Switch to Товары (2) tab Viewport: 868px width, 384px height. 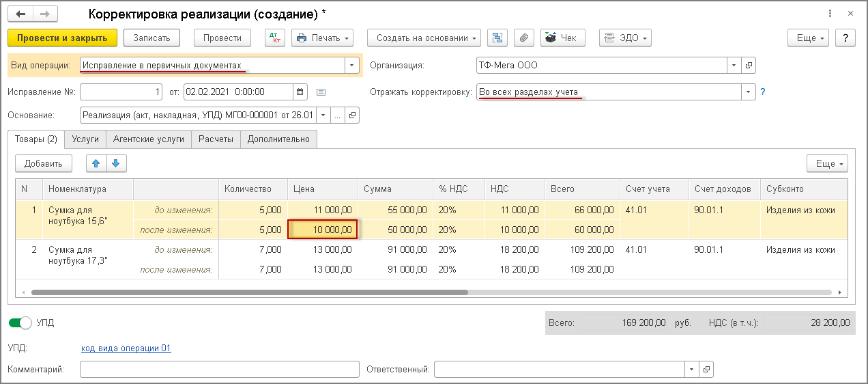[x=35, y=139]
